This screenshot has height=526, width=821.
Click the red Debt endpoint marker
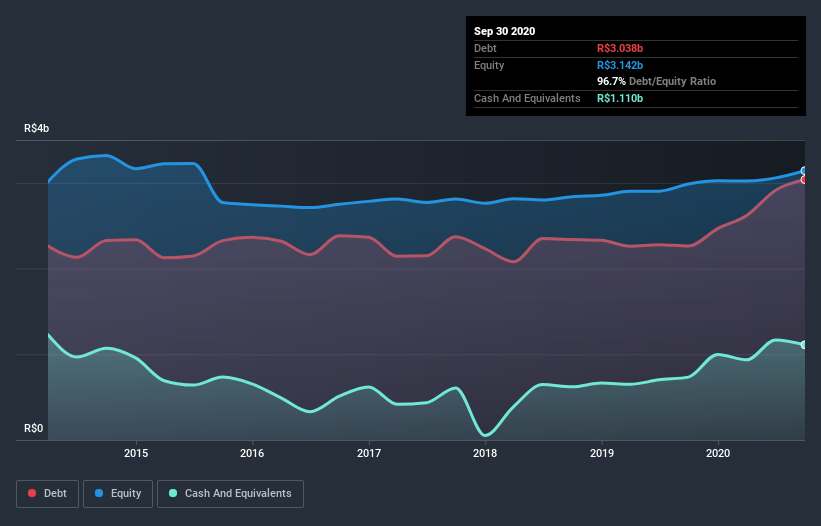(x=804, y=180)
